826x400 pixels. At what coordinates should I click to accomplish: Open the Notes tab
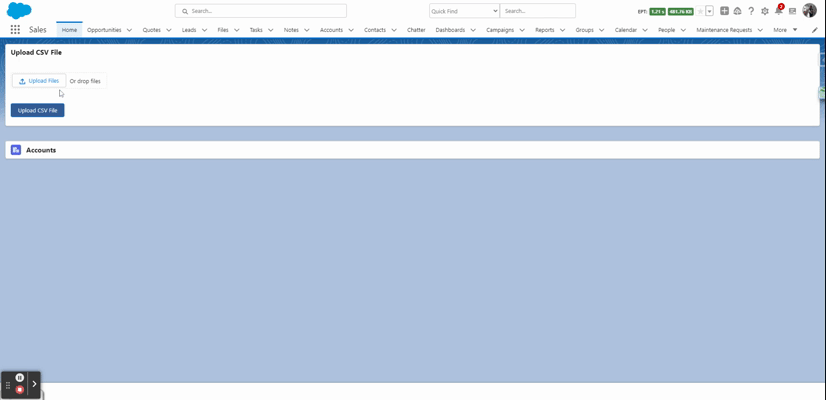(x=291, y=30)
